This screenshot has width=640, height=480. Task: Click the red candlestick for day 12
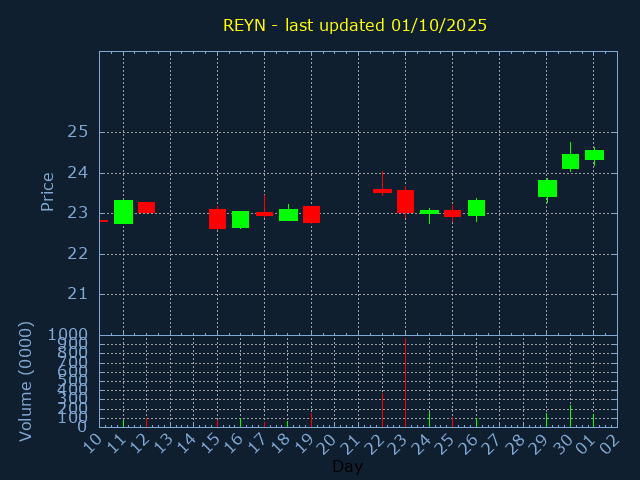click(146, 207)
